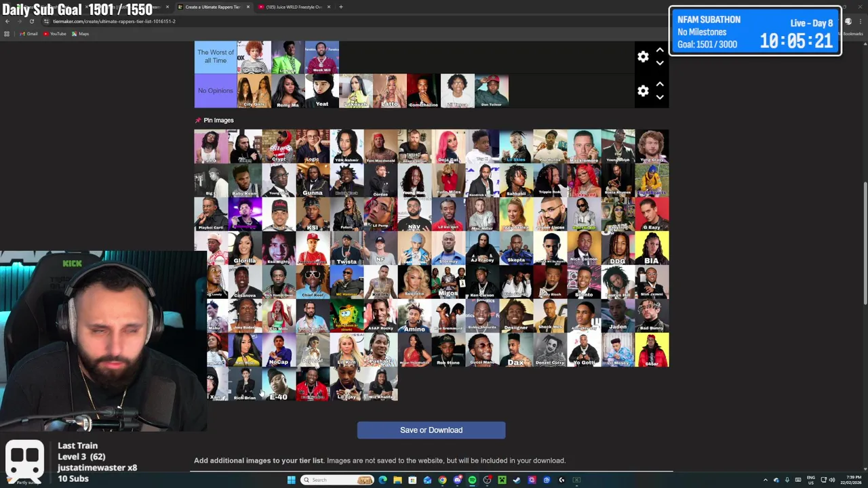Select The Worst of all Time tier label

[216, 57]
